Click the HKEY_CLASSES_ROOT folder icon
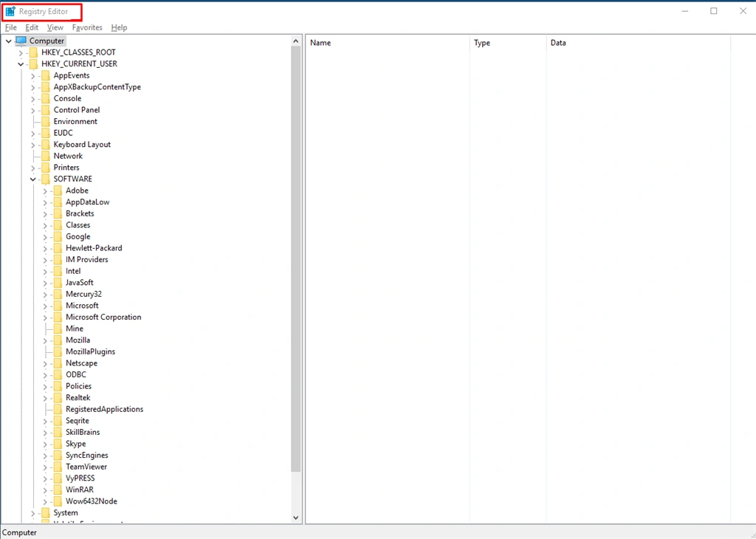756x539 pixels. coord(33,52)
